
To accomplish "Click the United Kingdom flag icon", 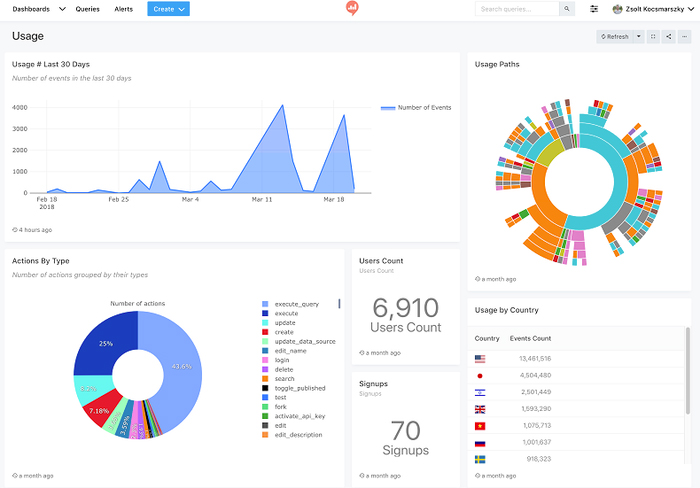I will [480, 409].
